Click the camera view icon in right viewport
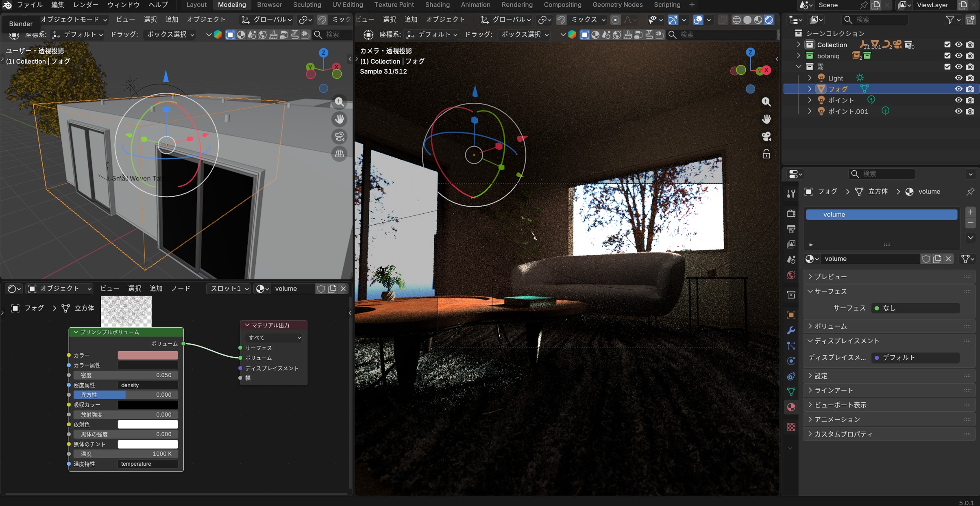980x506 pixels. click(766, 137)
